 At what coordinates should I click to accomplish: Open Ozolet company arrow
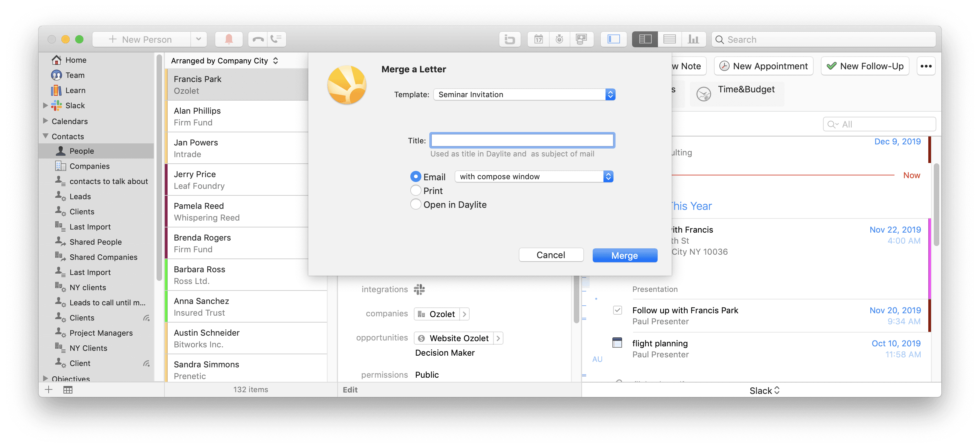[x=464, y=314]
